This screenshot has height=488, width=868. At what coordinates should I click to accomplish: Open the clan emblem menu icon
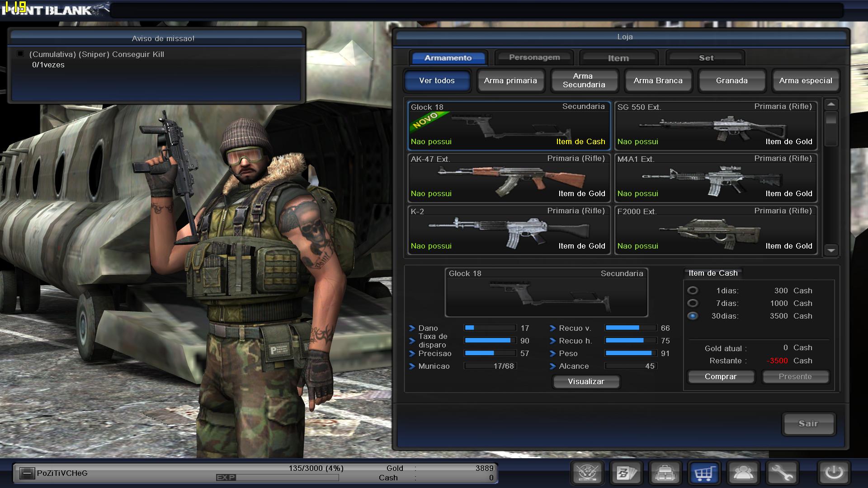click(x=587, y=473)
